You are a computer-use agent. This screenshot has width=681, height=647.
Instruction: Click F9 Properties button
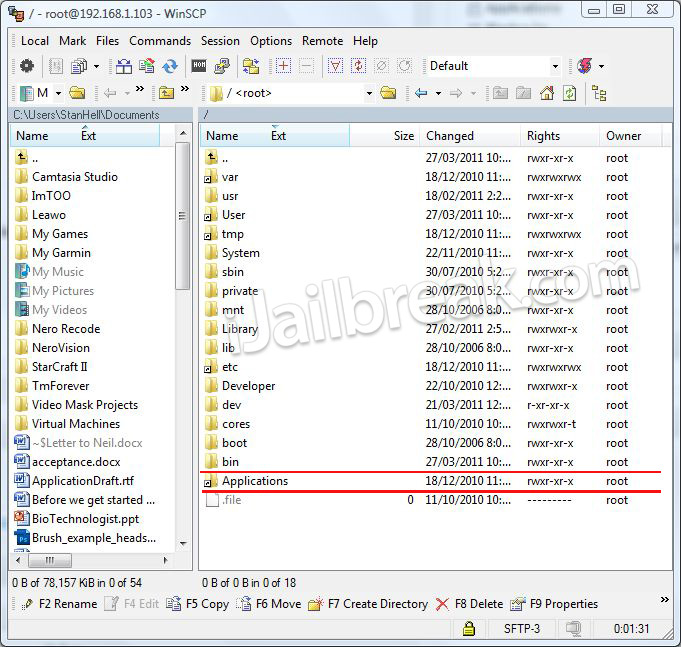[x=554, y=604]
